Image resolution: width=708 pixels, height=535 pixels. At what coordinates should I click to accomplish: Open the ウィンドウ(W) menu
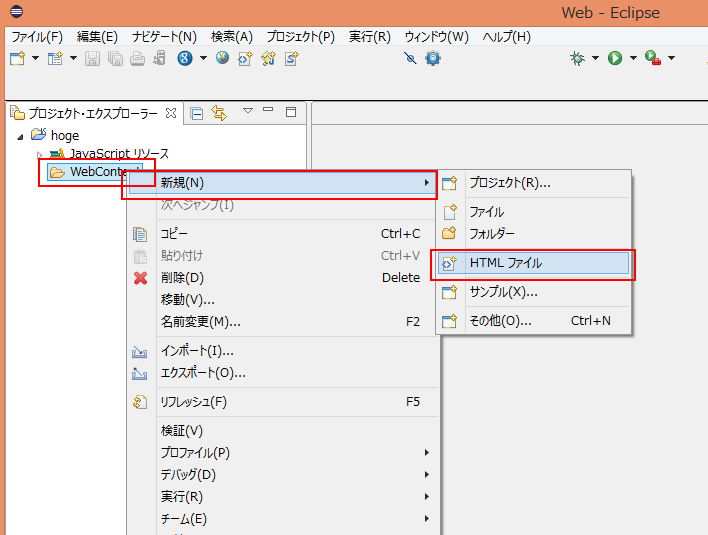pyautogui.click(x=437, y=37)
